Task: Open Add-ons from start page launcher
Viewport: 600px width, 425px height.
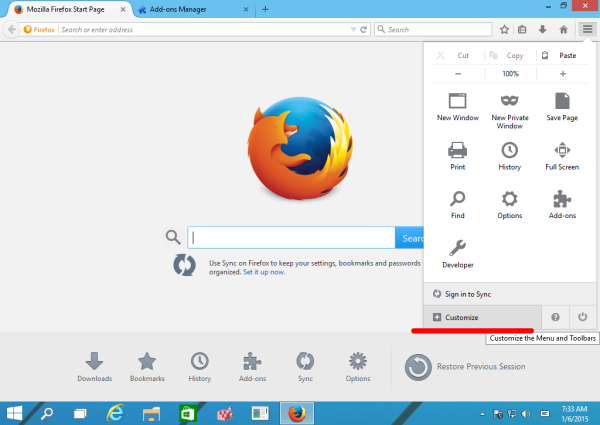Action: [252, 367]
